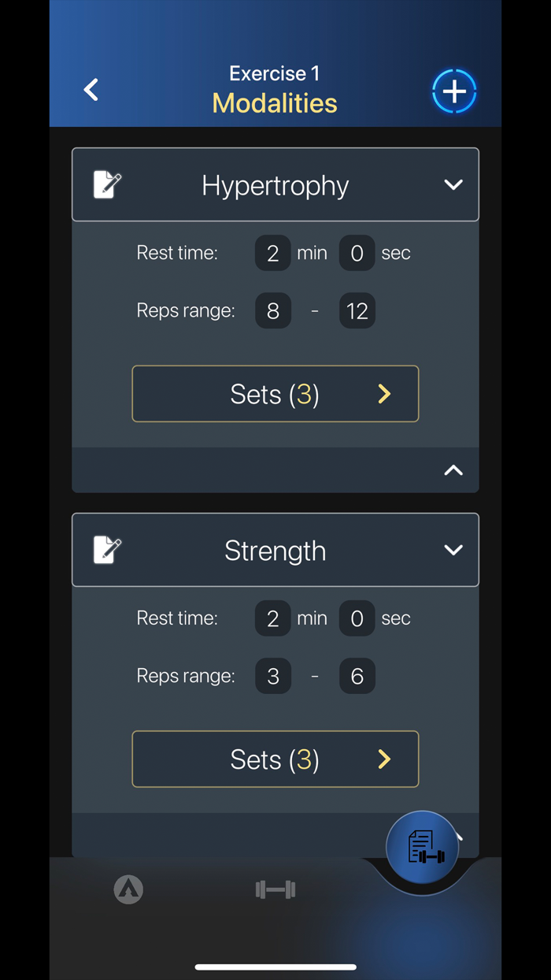Edit Strength rest time minutes value

coord(272,618)
